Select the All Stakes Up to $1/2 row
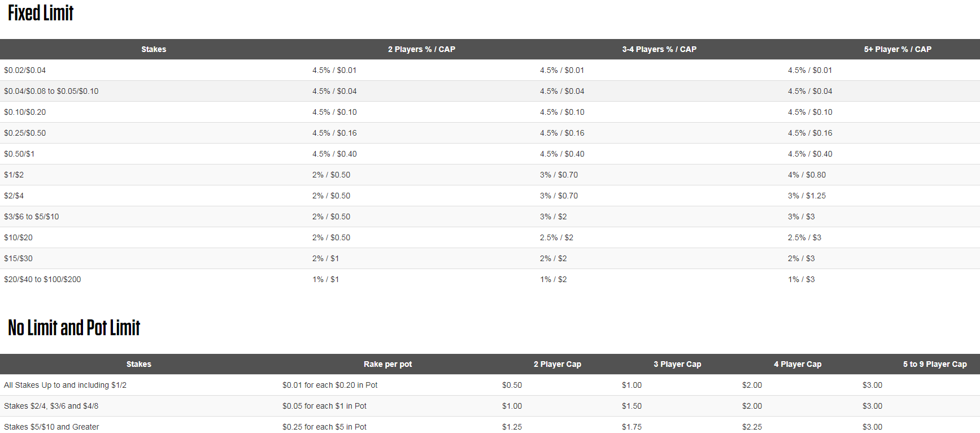 pyautogui.click(x=65, y=385)
